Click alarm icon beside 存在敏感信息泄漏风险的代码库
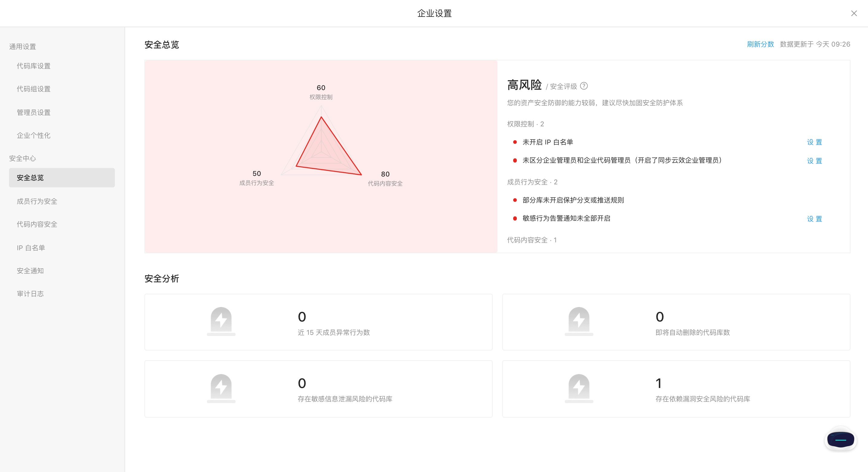 pos(221,389)
